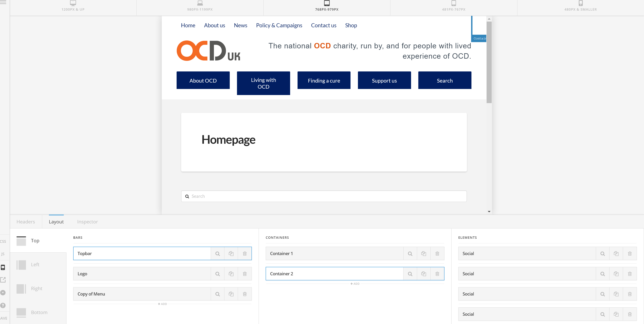The image size is (644, 324).
Task: Inspect first Social element with magnifier icon
Action: pos(603,254)
